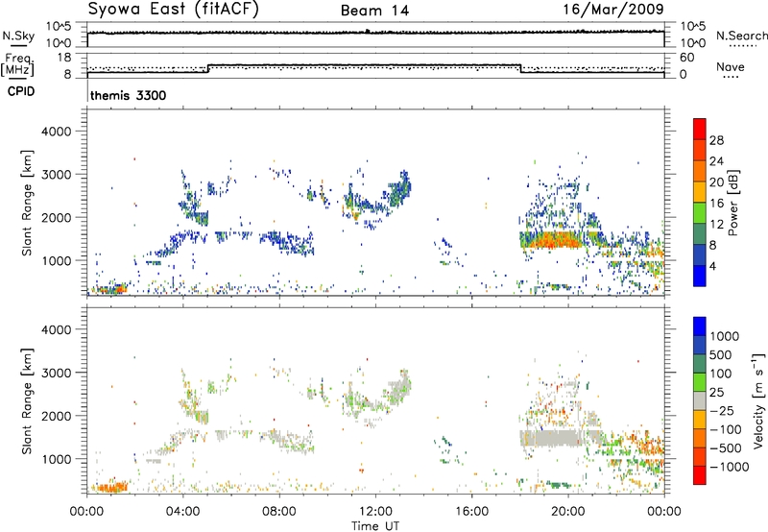Click the "04:00" time tick label

182,512
